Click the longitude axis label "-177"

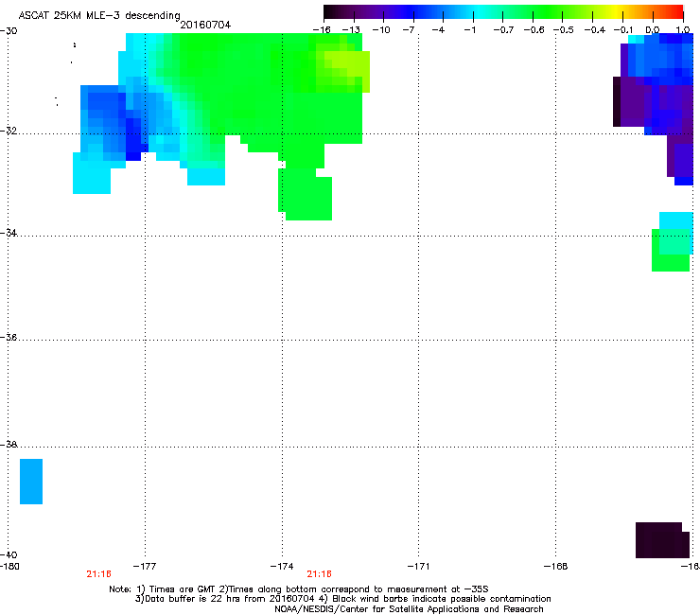click(145, 567)
